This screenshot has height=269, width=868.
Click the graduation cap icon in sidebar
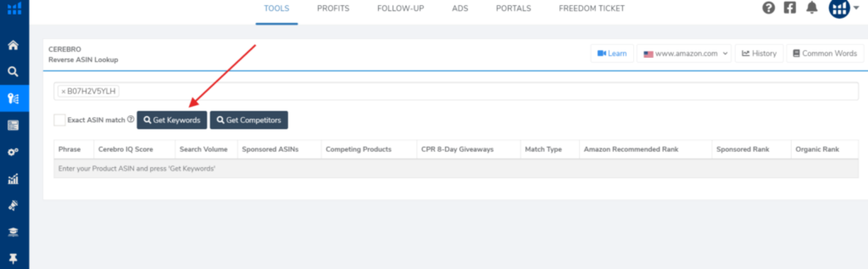coord(13,232)
